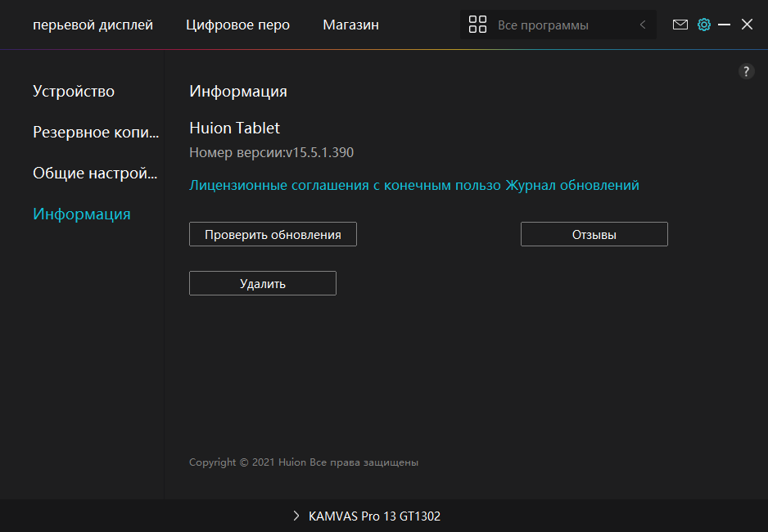Viewport: 768px width, 532px height.
Task: Open the Все программы grid icon
Action: tap(477, 25)
